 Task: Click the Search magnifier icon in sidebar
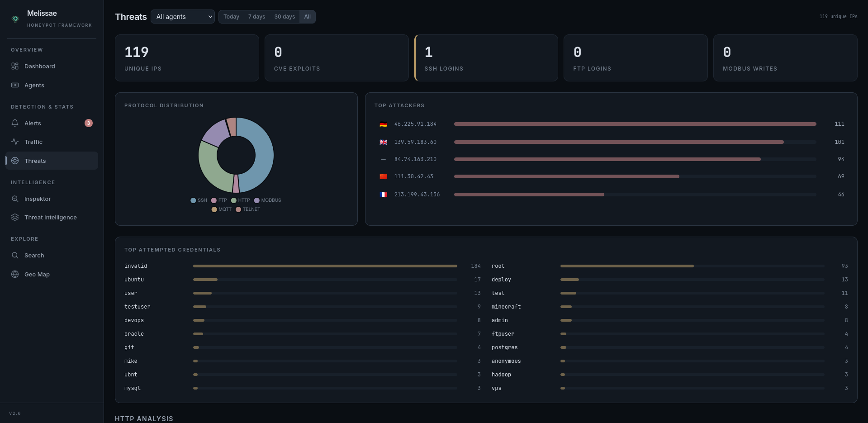[x=15, y=255]
